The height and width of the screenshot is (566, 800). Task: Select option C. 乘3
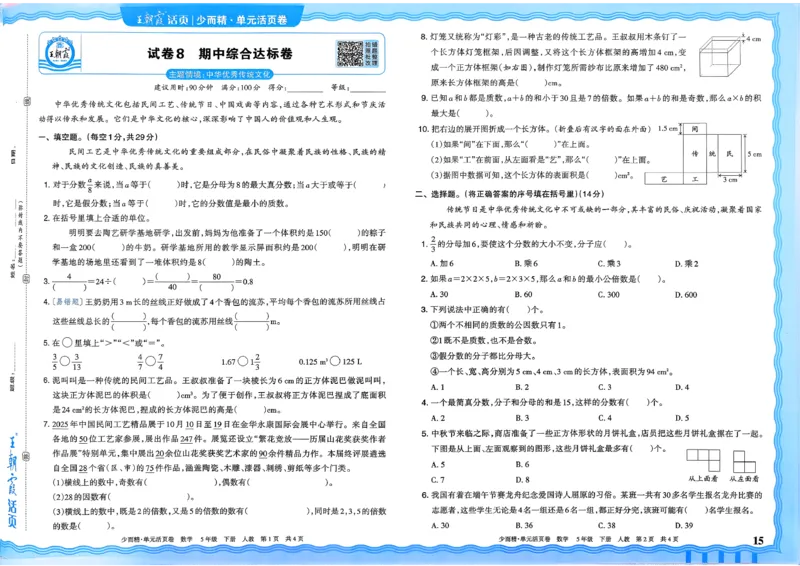(x=609, y=263)
